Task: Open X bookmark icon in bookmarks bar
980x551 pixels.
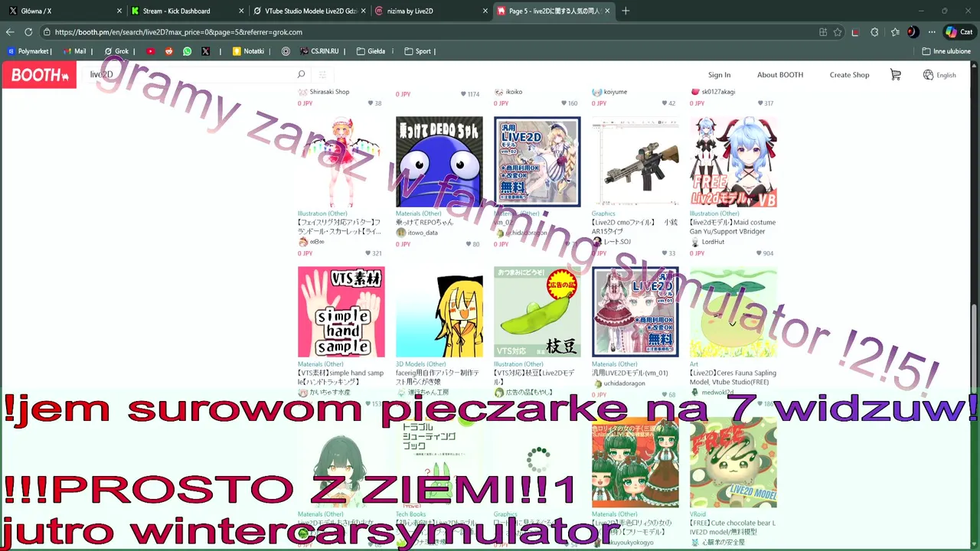Action: [205, 51]
